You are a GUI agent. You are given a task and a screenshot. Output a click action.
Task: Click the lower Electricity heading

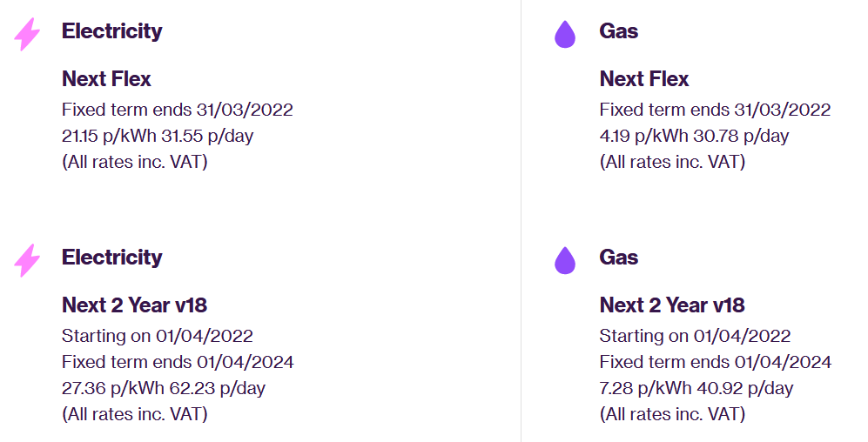(111, 258)
